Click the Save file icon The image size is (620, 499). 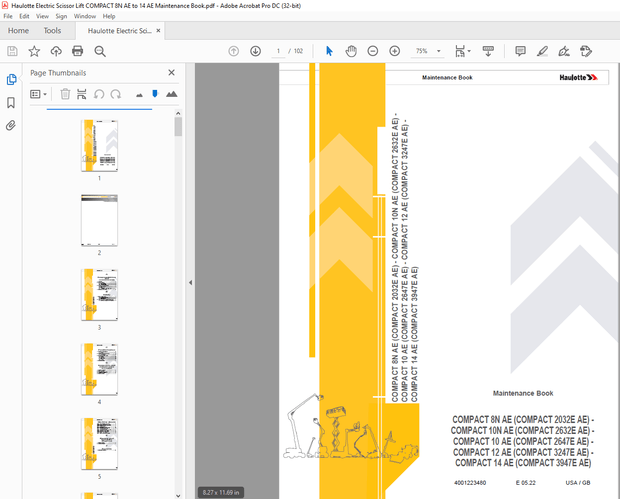(x=12, y=51)
